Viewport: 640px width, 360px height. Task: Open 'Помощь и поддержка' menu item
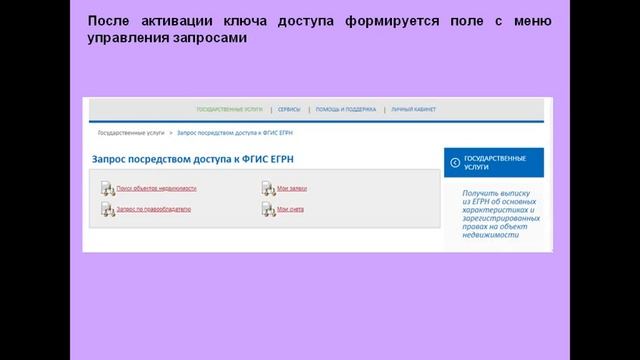coord(346,109)
